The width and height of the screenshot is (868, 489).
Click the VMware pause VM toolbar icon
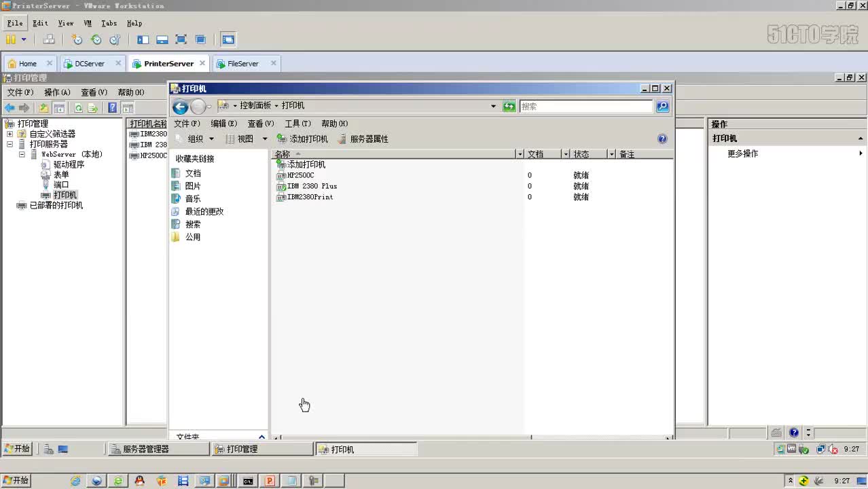(11, 39)
